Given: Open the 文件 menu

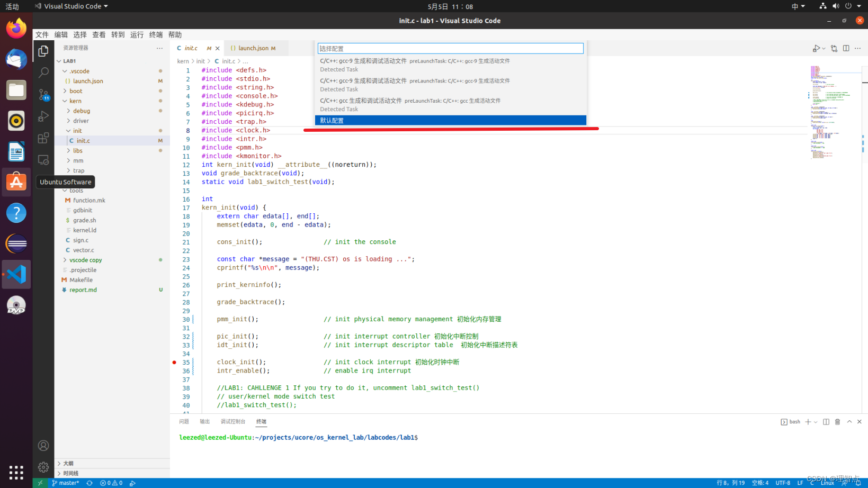Looking at the screenshot, I should (x=42, y=35).
